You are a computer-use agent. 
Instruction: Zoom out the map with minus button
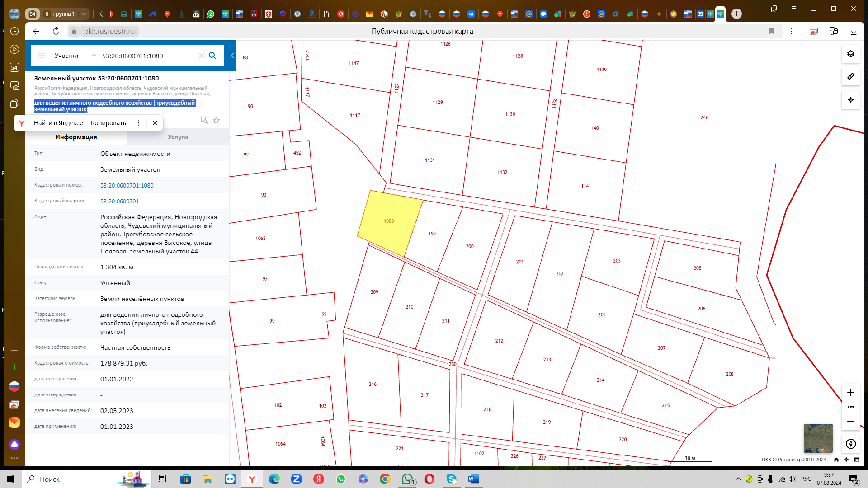click(x=850, y=421)
